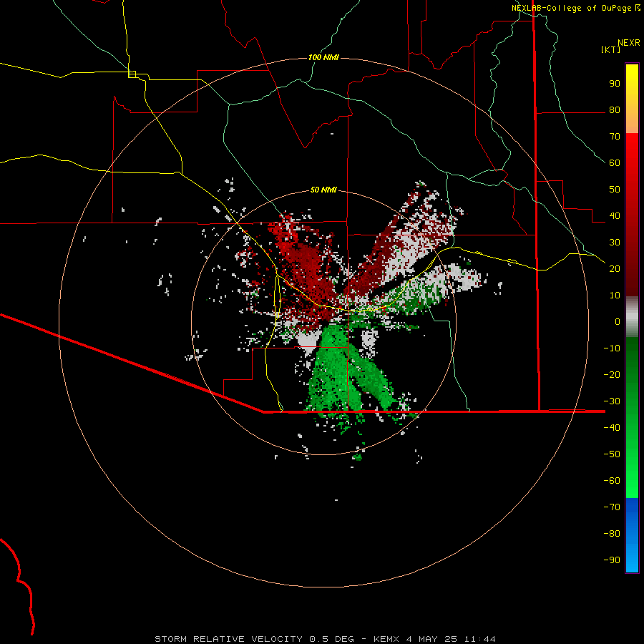Click the "50 NMI" range ring label

point(323,190)
